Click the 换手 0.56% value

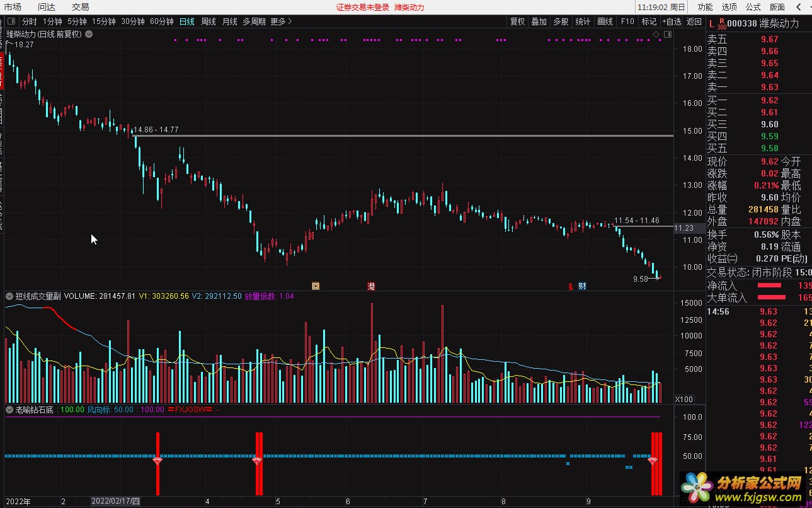[765, 234]
